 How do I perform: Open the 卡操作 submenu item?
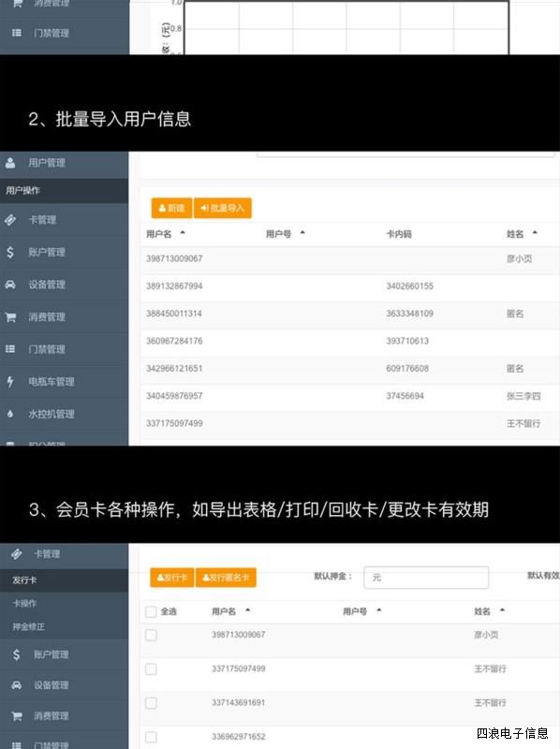(x=64, y=603)
